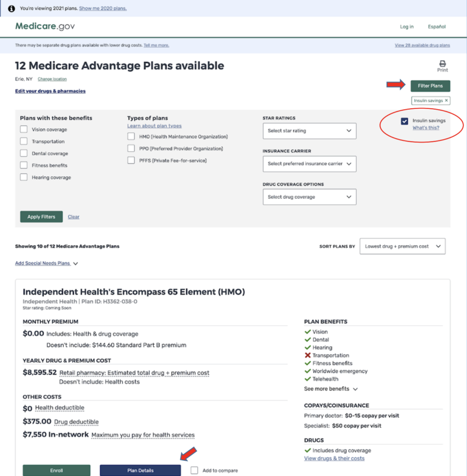The image size is (467, 476).
Task: Click the What's this? link
Action: click(426, 128)
